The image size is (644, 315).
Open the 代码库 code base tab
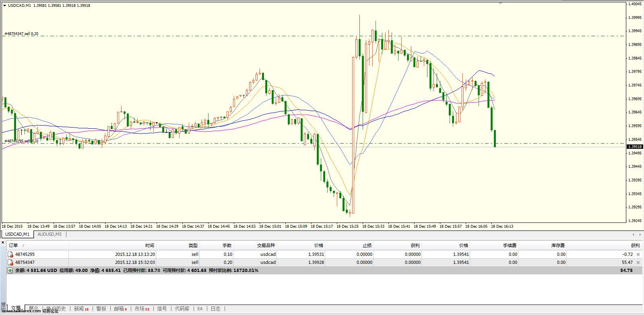[x=182, y=309]
